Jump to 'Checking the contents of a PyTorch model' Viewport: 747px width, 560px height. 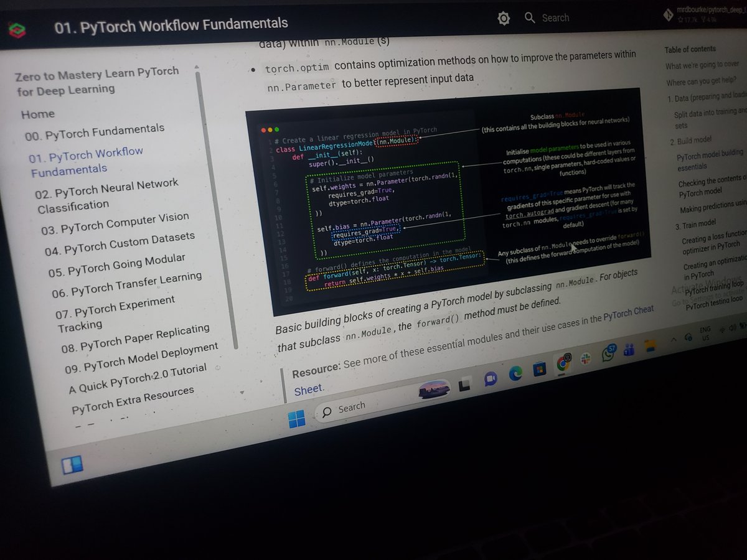713,186
